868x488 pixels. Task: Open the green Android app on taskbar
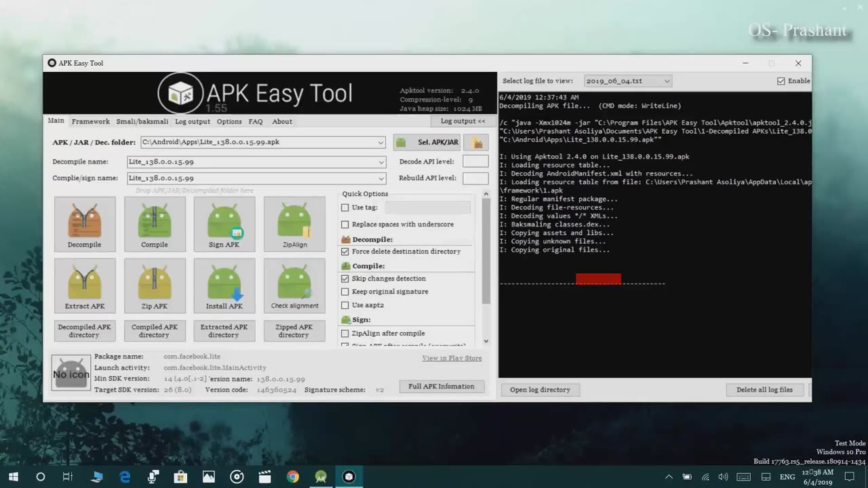320,476
